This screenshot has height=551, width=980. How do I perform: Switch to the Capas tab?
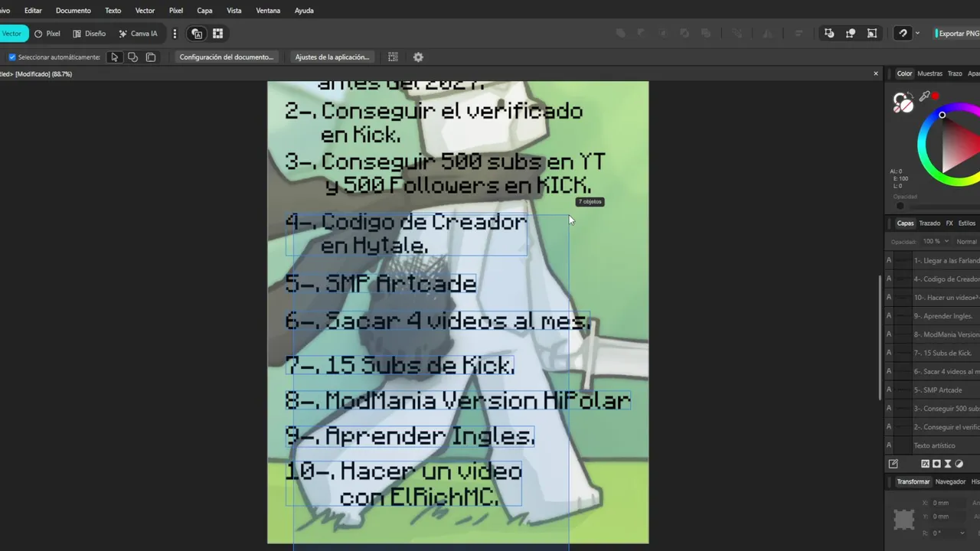[905, 223]
